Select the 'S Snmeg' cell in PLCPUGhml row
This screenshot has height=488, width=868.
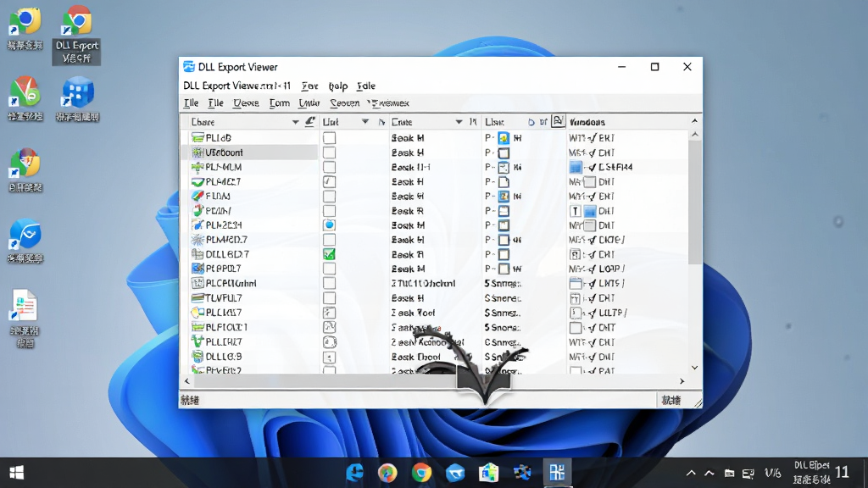tap(503, 283)
